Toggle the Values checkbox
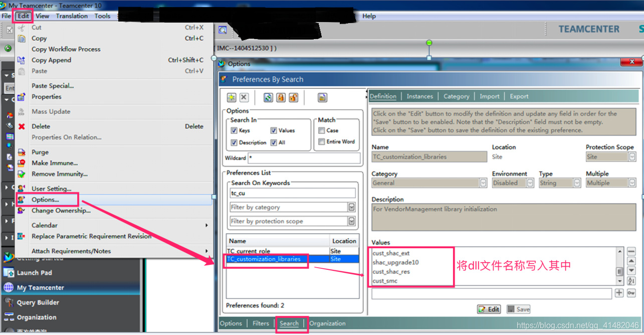The height and width of the screenshot is (335, 644). pos(274,130)
